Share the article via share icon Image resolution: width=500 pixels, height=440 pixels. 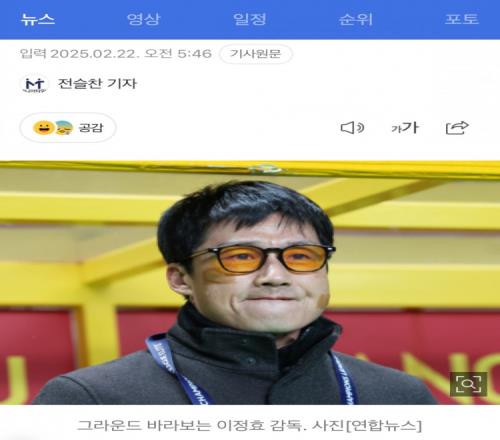[x=457, y=128]
